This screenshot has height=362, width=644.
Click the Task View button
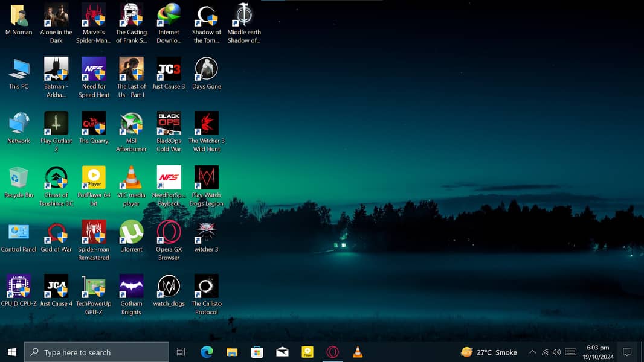181,352
